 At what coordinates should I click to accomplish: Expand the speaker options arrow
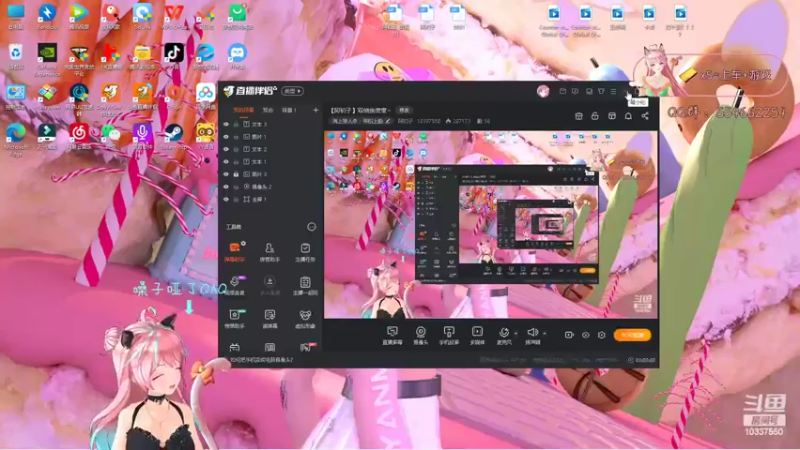pyautogui.click(x=544, y=333)
